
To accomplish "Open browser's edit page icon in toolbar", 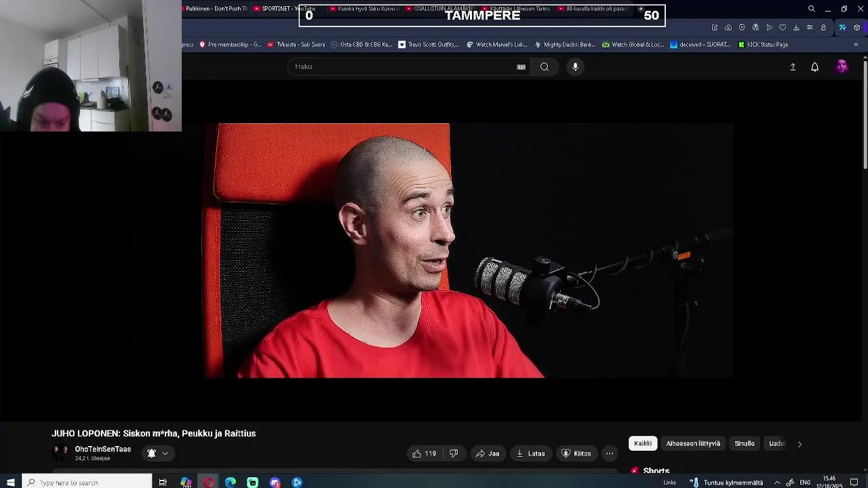I will pos(714,28).
